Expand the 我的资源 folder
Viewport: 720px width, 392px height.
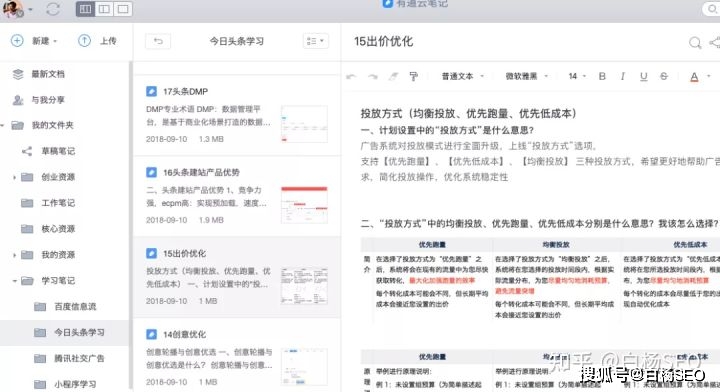click(x=14, y=255)
